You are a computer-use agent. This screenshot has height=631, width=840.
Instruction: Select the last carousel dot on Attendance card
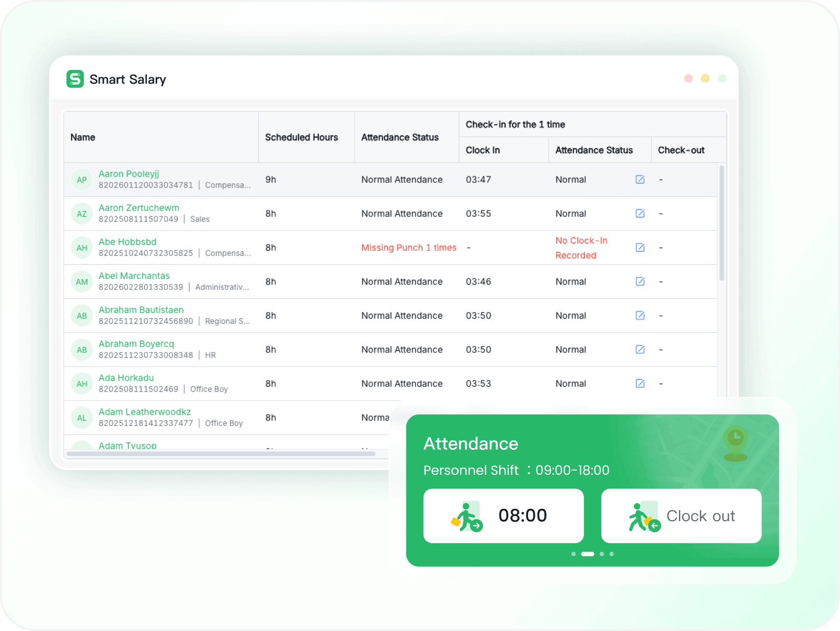point(612,554)
